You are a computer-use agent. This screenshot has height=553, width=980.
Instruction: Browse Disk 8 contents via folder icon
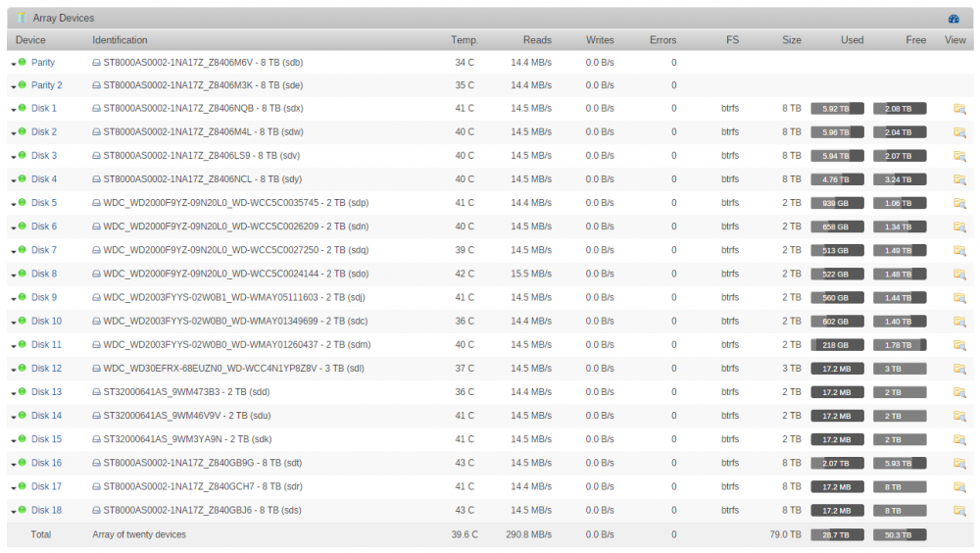(959, 274)
